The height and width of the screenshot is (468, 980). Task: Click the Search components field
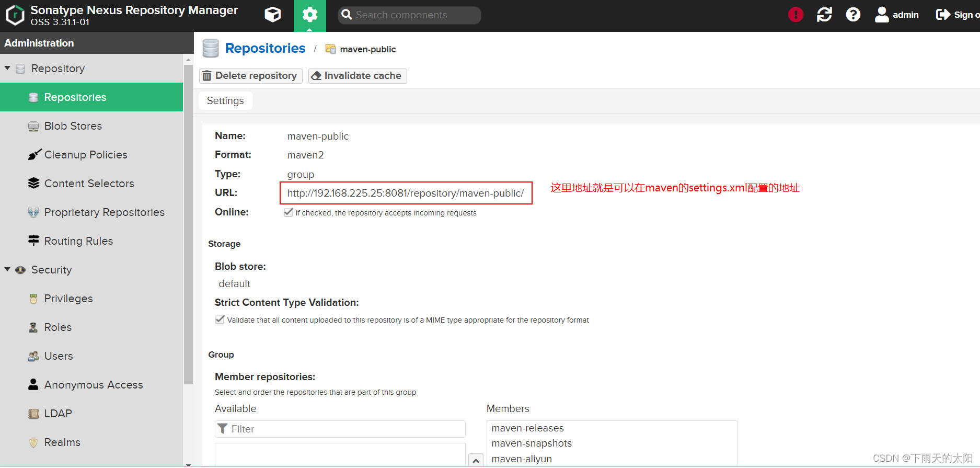409,15
